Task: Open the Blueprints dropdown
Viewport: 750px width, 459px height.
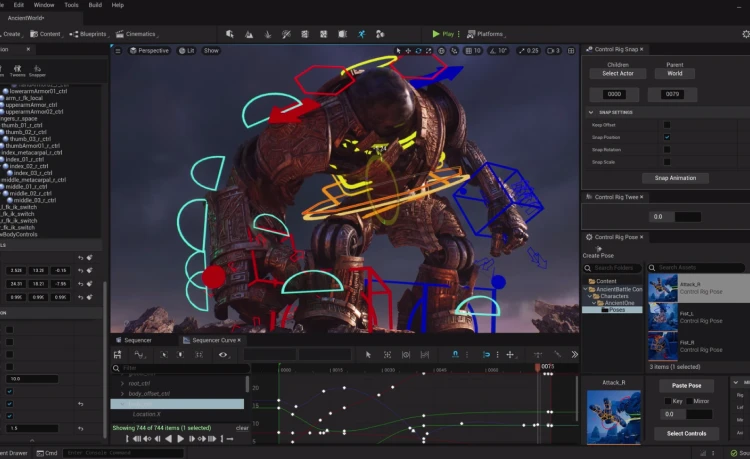Action: [x=89, y=34]
